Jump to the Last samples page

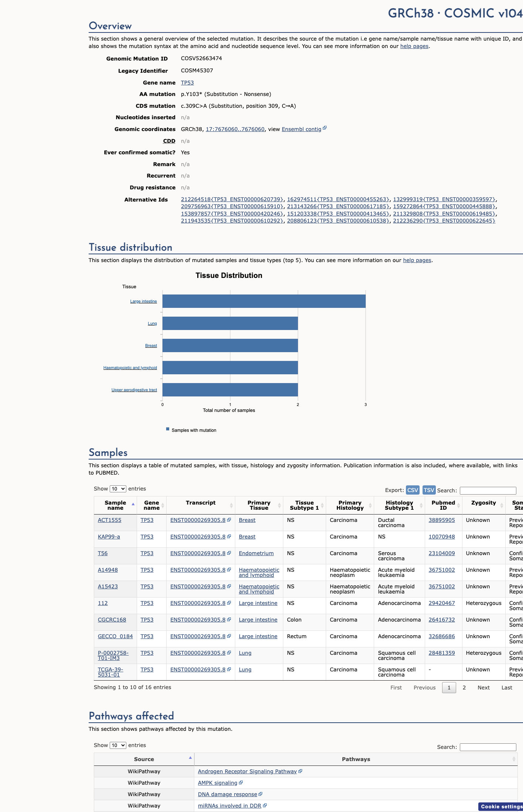tap(507, 688)
